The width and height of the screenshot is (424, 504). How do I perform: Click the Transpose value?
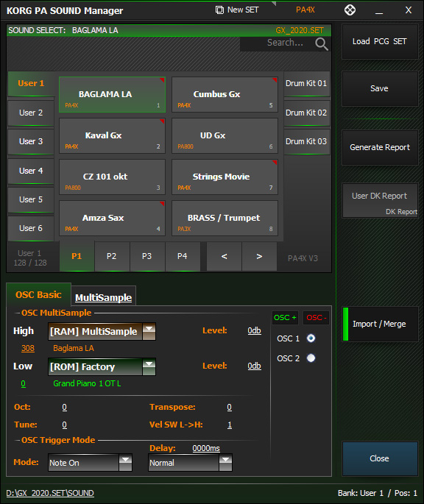pyautogui.click(x=229, y=408)
